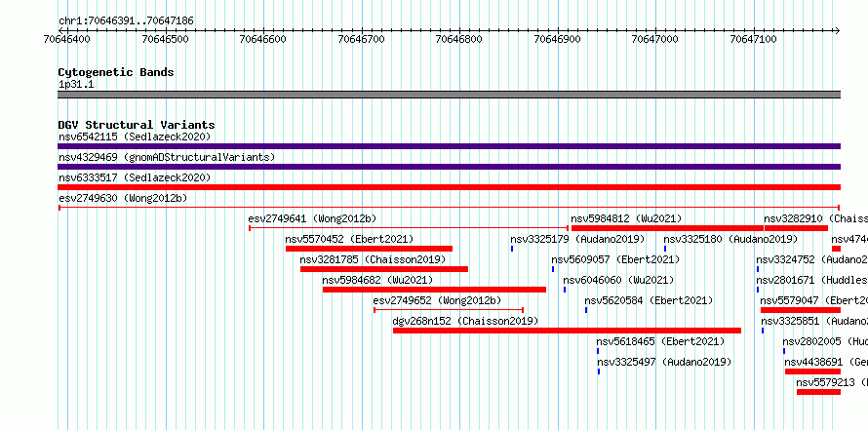Click the blue marker under nsv3325497
This screenshot has height=430, width=868.
(599, 371)
